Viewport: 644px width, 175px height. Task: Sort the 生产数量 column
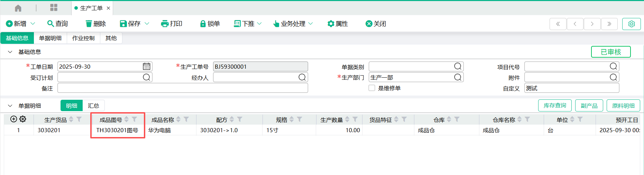(347, 119)
